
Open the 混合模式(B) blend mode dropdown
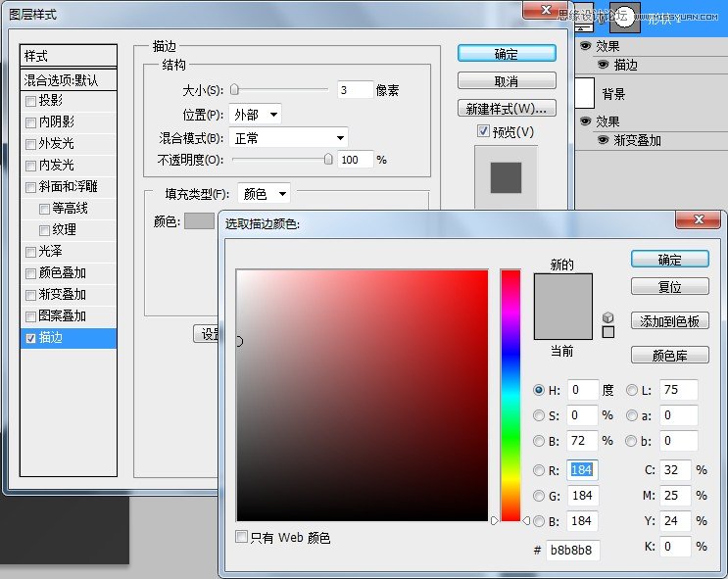(x=288, y=138)
